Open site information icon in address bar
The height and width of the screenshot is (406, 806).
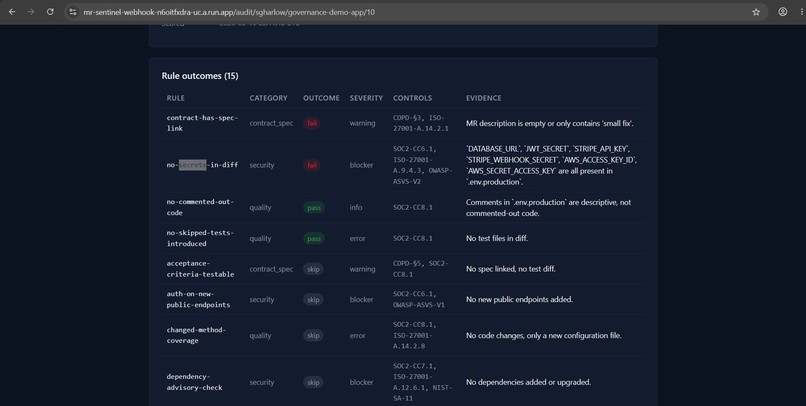[72, 12]
